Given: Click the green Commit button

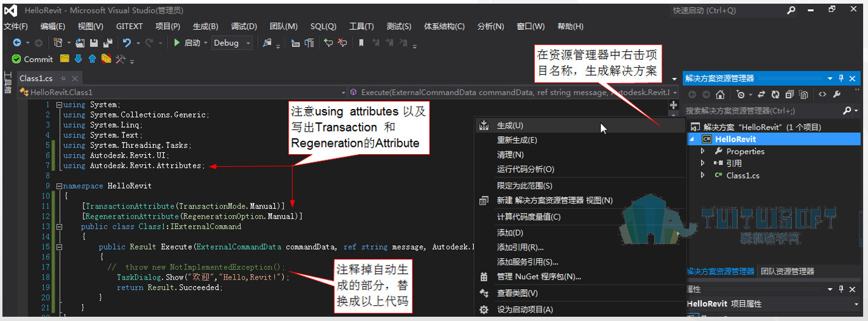Looking at the screenshot, I should 32,59.
